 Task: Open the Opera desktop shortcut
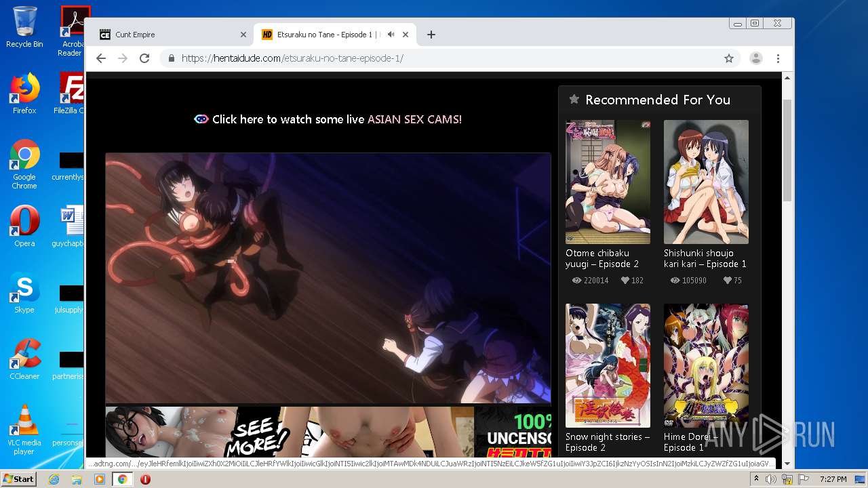[x=24, y=226]
